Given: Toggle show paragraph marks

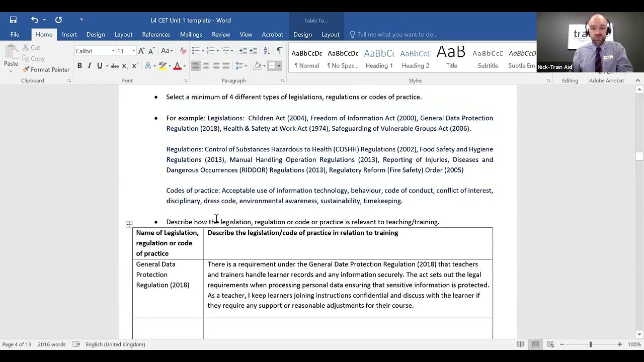Looking at the screenshot, I should pyautogui.click(x=279, y=51).
